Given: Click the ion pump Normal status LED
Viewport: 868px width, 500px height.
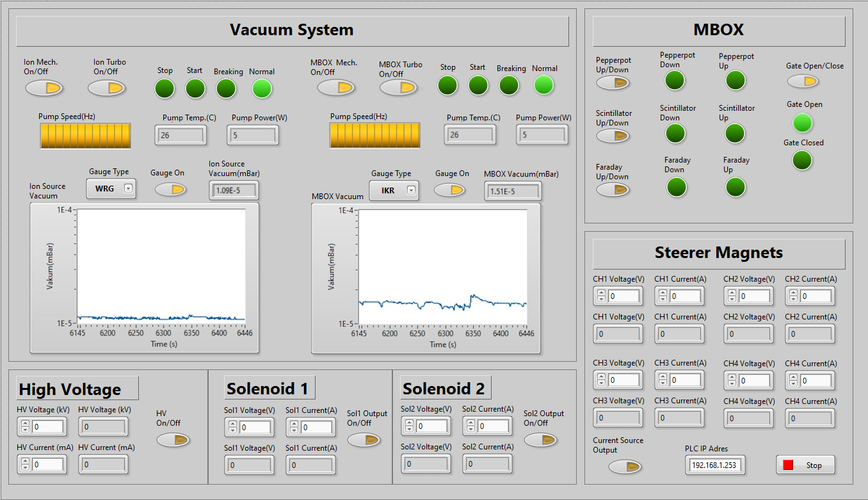Looking at the screenshot, I should 262,89.
